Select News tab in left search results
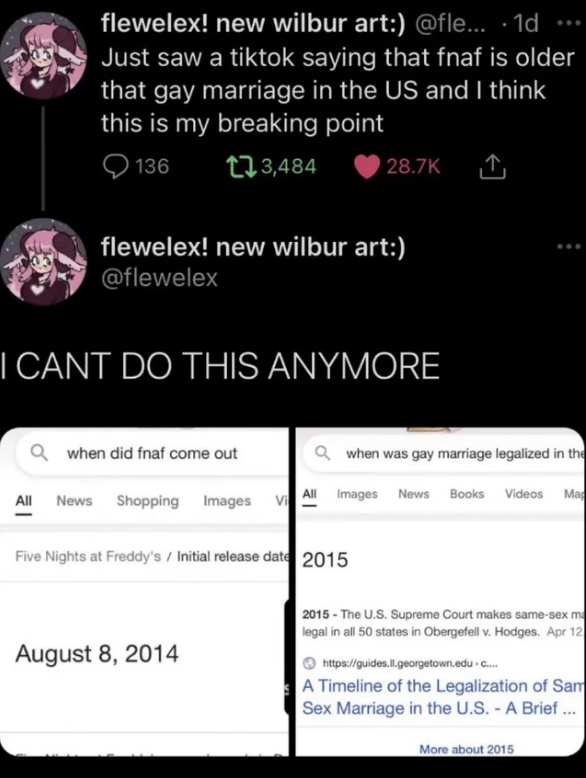Screen dimensions: 586x778 (74, 501)
